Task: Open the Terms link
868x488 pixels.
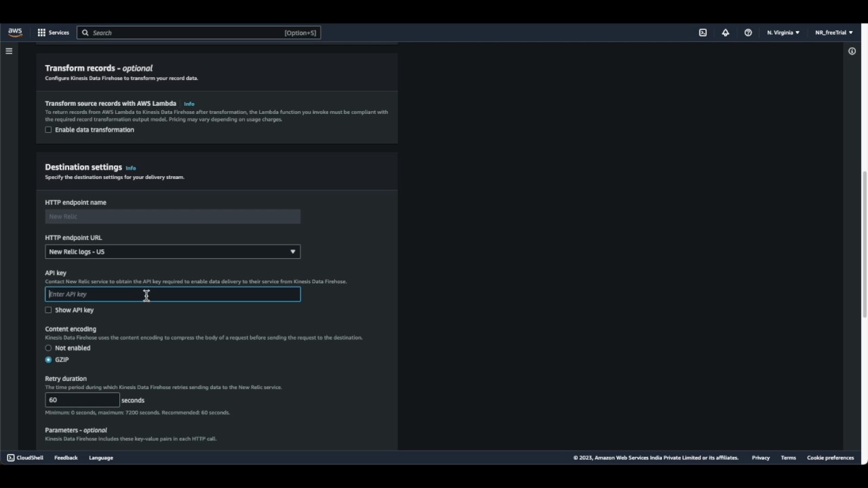Action: [788, 458]
